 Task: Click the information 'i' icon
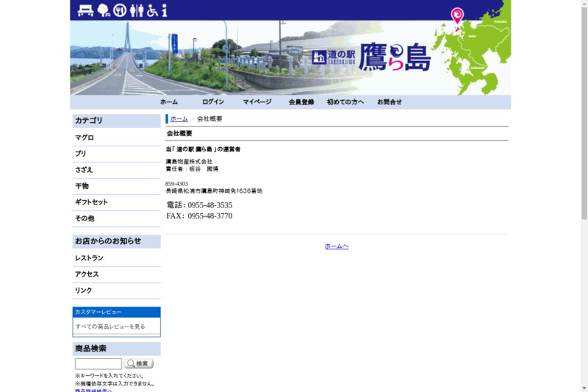pyautogui.click(x=165, y=10)
